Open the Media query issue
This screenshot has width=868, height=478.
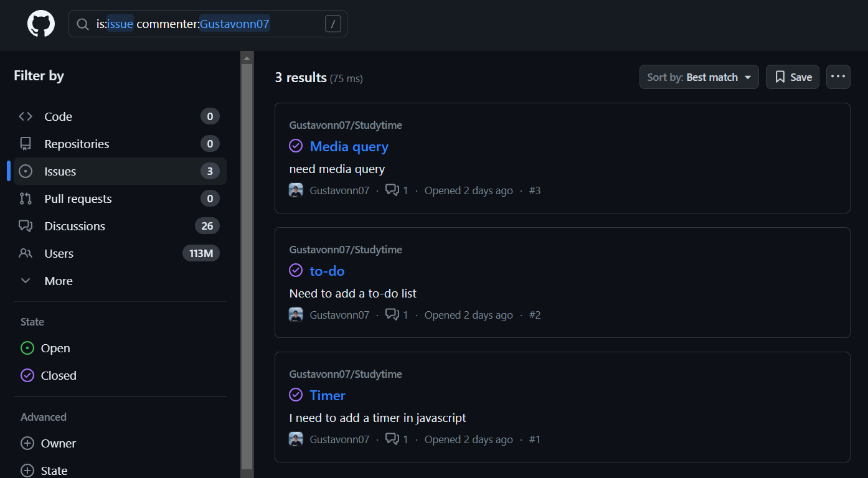(349, 146)
